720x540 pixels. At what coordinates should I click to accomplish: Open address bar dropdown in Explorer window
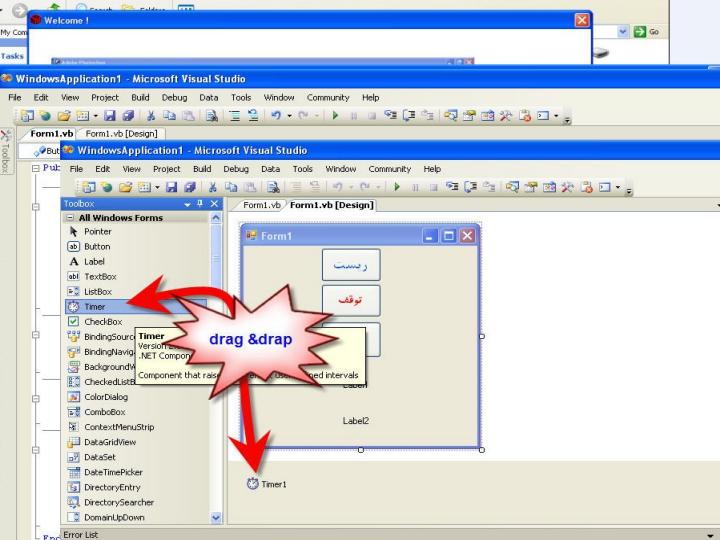623,32
